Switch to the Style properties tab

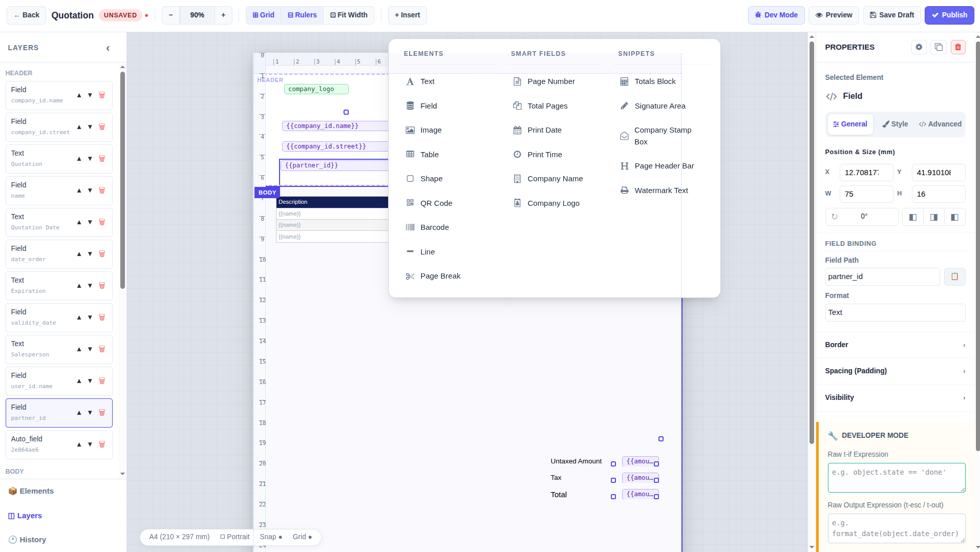[x=895, y=124]
